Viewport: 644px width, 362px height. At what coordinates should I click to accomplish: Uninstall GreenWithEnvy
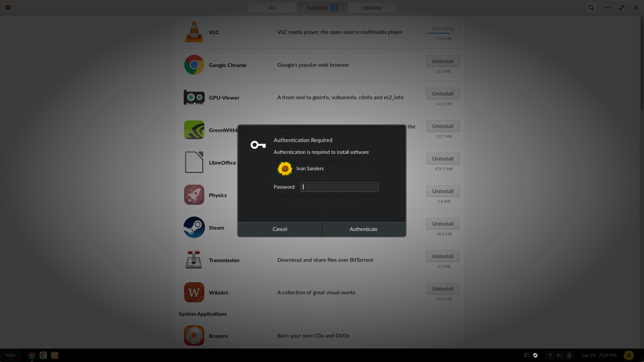(x=443, y=126)
